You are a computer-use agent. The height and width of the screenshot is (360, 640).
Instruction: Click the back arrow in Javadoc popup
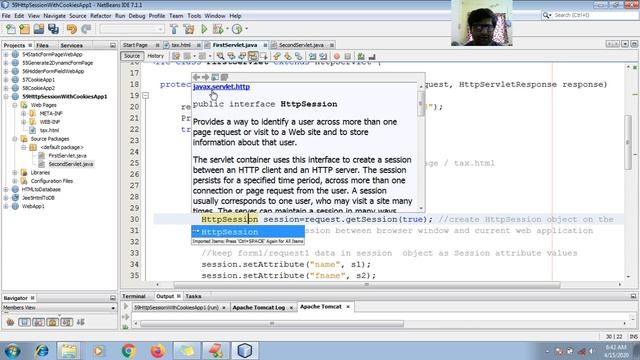[196, 77]
